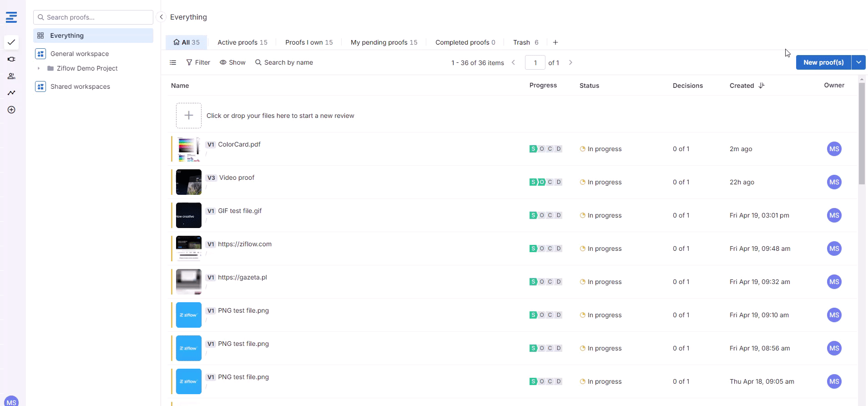
Task: Collapse the sidebar with the chevron button
Action: [x=161, y=17]
